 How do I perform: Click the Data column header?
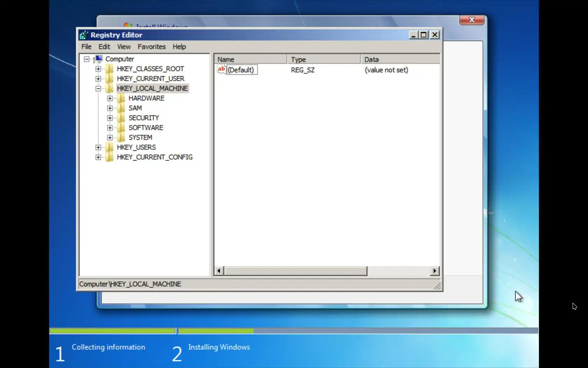pyautogui.click(x=400, y=59)
